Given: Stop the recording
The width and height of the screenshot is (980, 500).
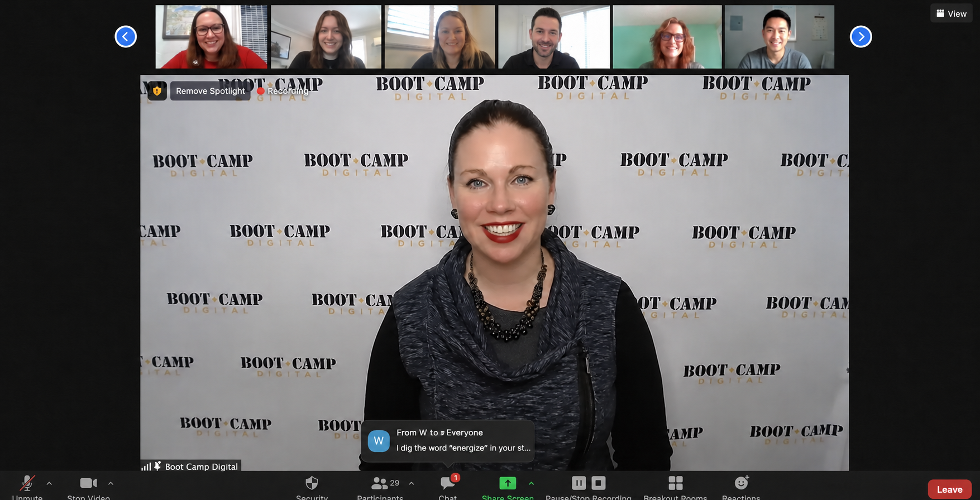Looking at the screenshot, I should 598,483.
